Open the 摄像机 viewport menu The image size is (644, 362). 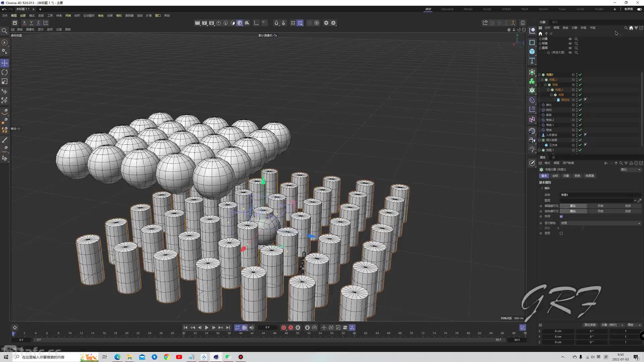point(30,29)
